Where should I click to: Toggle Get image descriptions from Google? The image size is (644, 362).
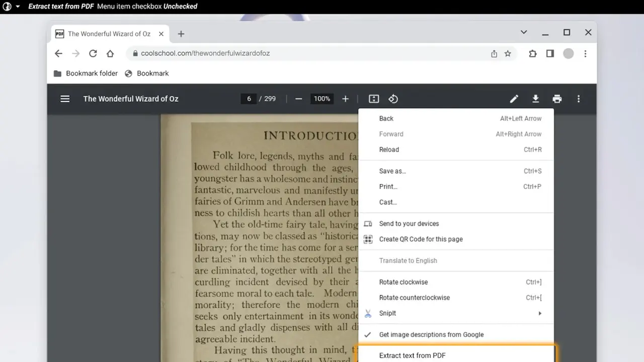click(456, 334)
